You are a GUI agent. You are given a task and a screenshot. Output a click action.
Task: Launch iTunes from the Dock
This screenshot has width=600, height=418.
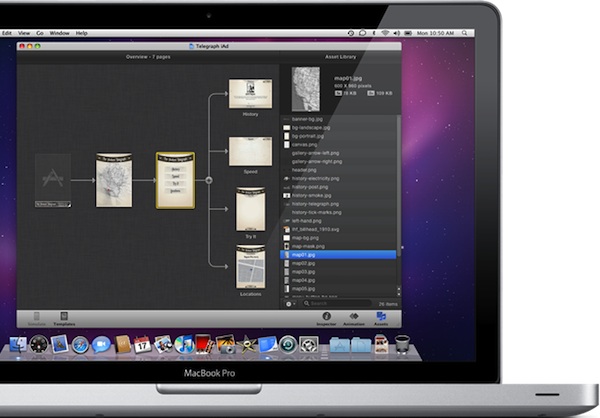tap(184, 344)
